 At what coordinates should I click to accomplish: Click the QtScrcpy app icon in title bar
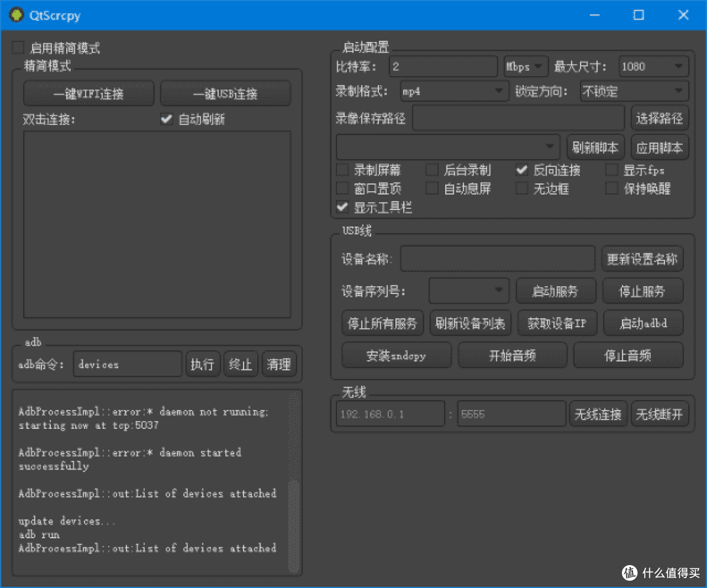[16, 15]
